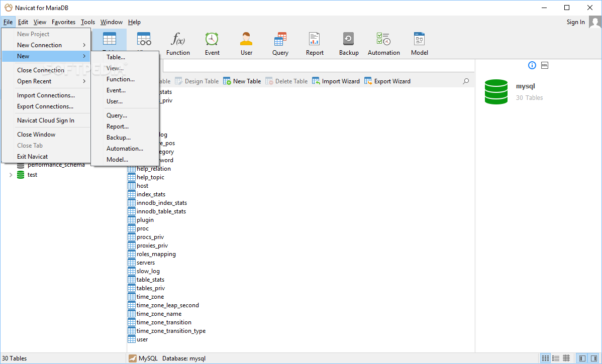Choose Event... from the New submenu

click(x=125, y=90)
